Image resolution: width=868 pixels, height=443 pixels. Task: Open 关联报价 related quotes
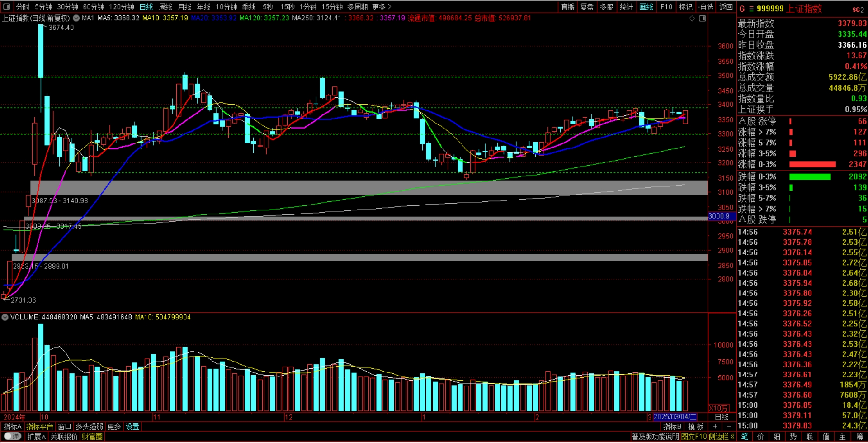64,437
